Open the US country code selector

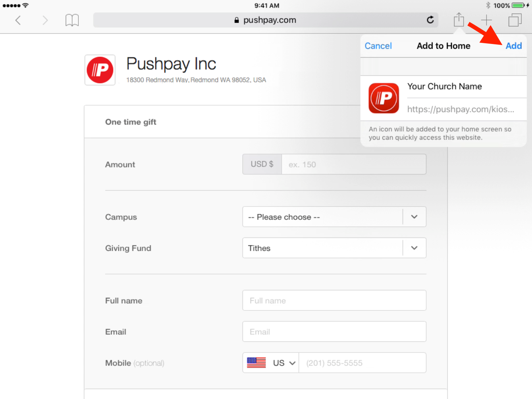tap(271, 363)
